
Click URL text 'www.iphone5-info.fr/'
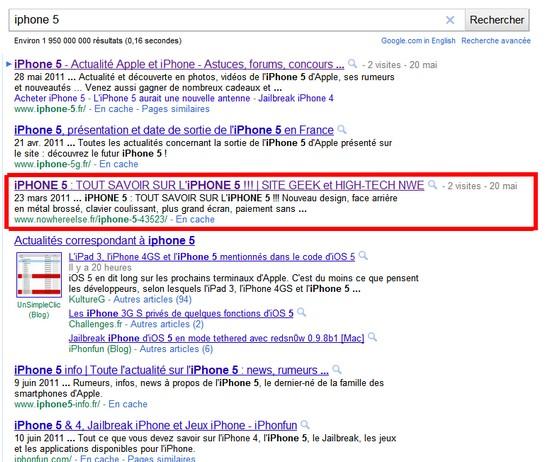click(x=57, y=404)
